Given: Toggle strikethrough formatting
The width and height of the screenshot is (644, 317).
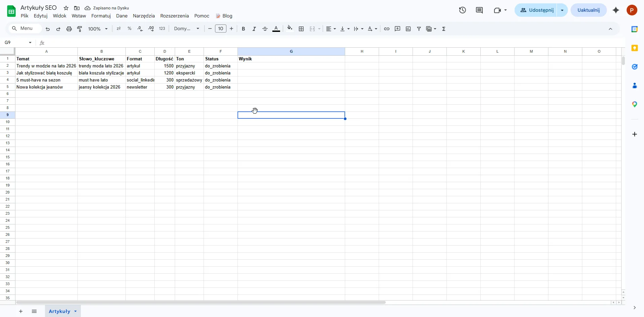Looking at the screenshot, I should click(x=265, y=29).
